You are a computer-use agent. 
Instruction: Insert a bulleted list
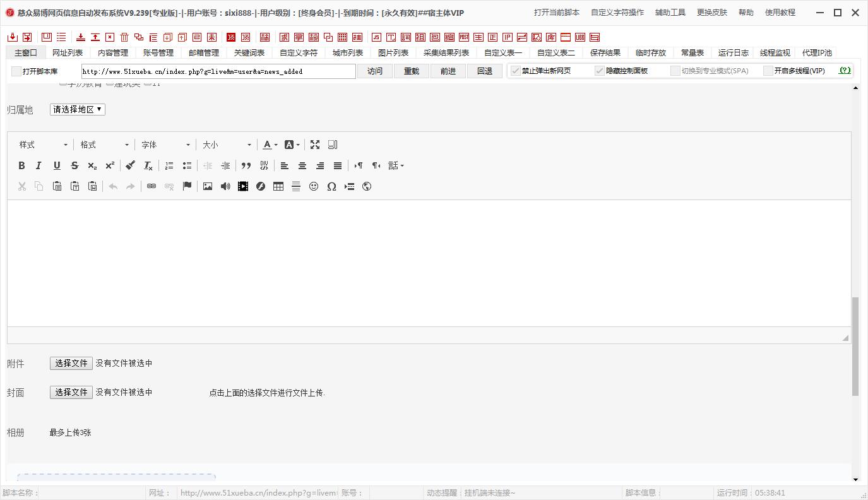coord(187,165)
